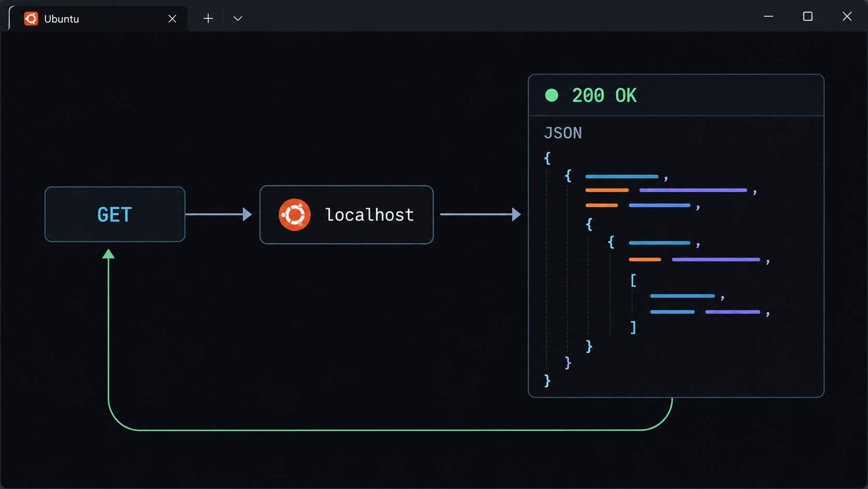Select the Ubuntu terminal tab

(99, 19)
